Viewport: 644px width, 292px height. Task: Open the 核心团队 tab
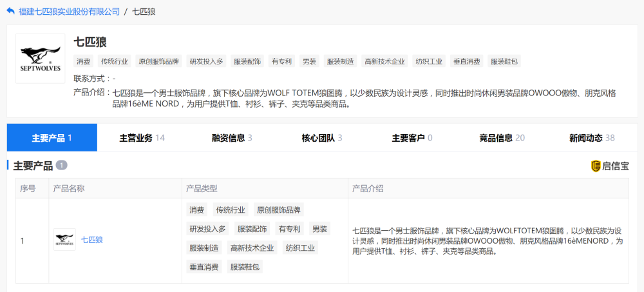[x=322, y=138]
